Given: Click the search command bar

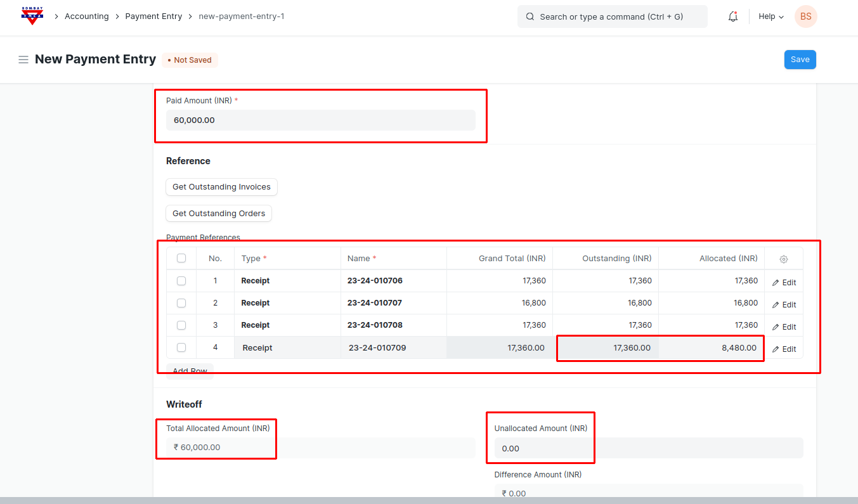Looking at the screenshot, I should (612, 16).
